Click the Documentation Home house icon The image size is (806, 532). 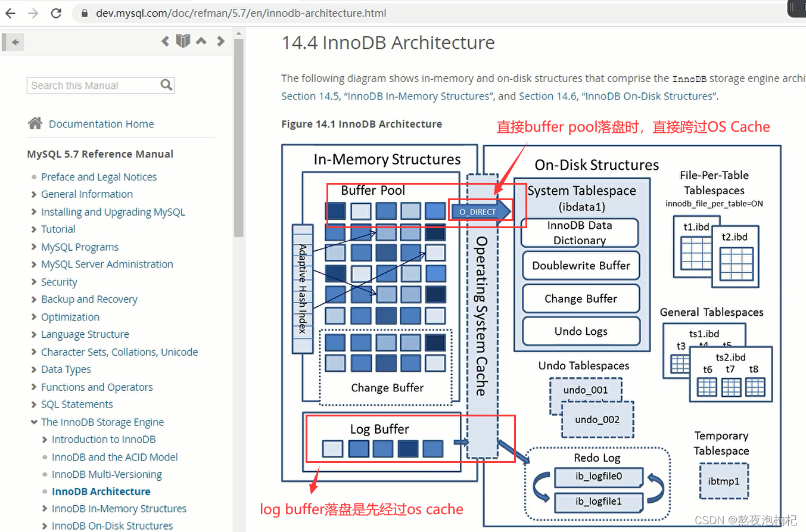tap(35, 123)
